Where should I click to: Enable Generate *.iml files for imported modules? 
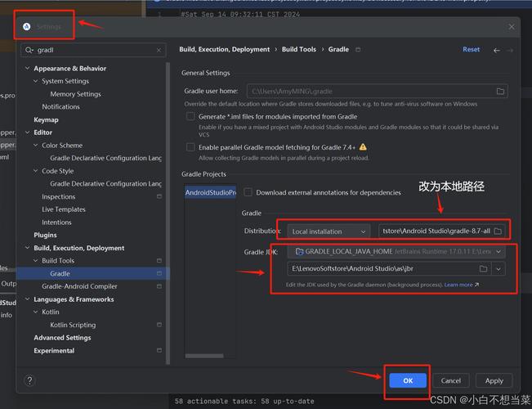pos(190,117)
